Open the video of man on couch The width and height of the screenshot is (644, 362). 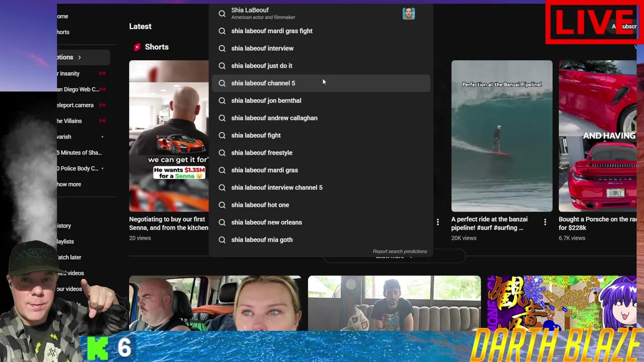(x=394, y=303)
